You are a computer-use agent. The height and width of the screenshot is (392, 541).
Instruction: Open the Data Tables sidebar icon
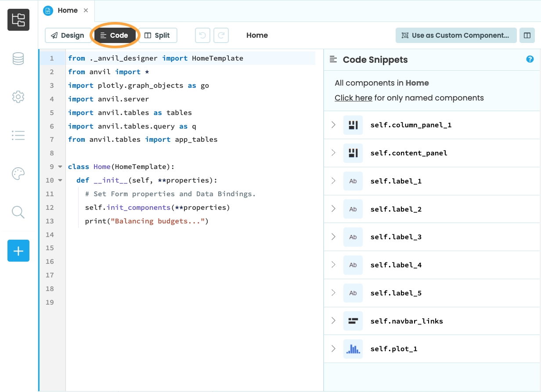[18, 58]
